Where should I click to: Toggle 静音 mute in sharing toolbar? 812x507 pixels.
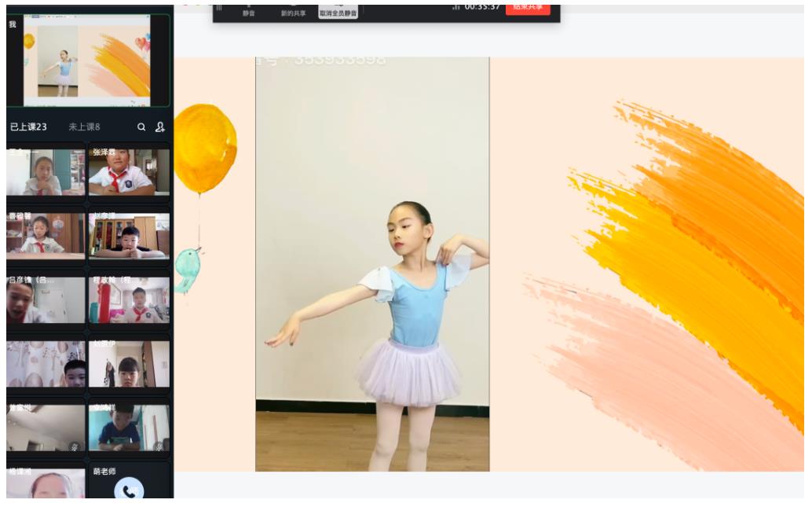click(x=247, y=9)
